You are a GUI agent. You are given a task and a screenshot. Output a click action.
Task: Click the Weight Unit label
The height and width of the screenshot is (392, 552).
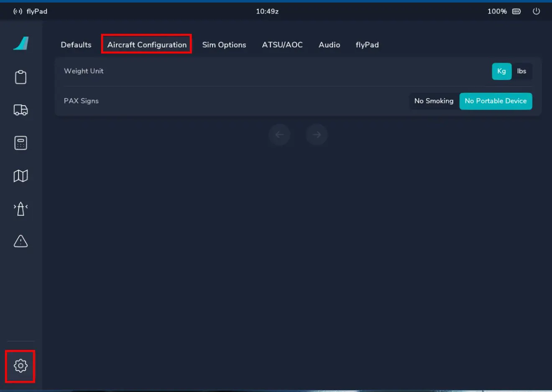[84, 71]
